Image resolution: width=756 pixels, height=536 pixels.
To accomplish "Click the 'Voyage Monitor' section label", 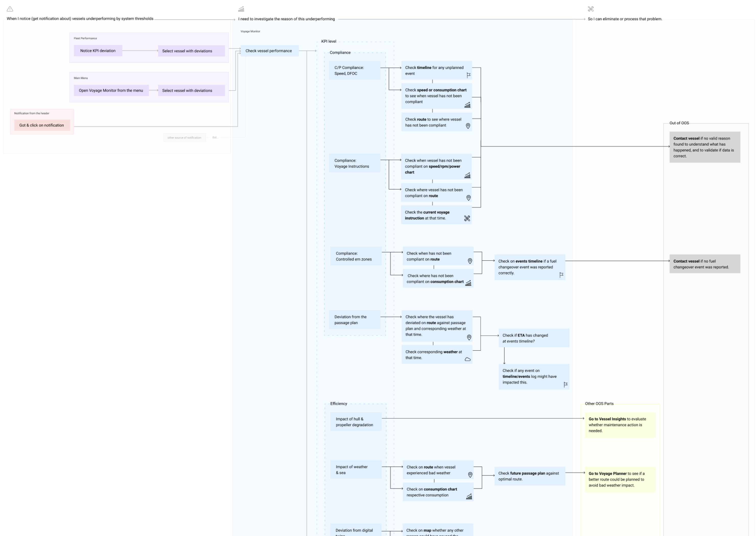I will pyautogui.click(x=250, y=31).
